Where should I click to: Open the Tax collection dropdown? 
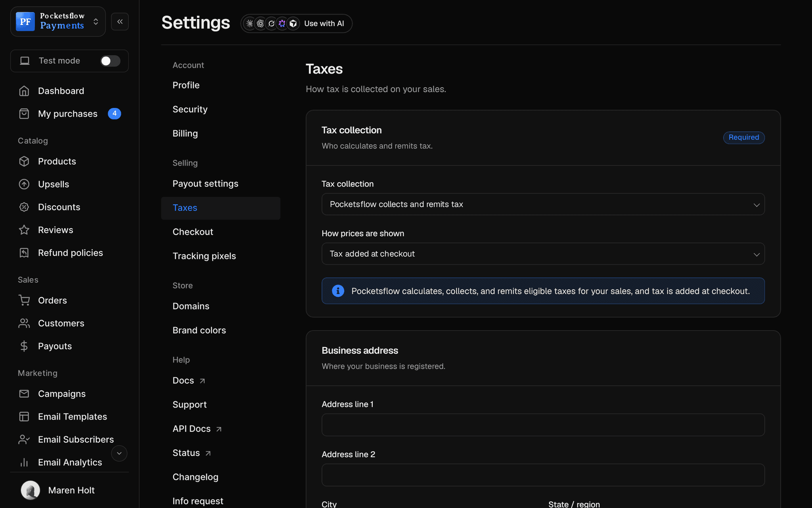coord(543,204)
